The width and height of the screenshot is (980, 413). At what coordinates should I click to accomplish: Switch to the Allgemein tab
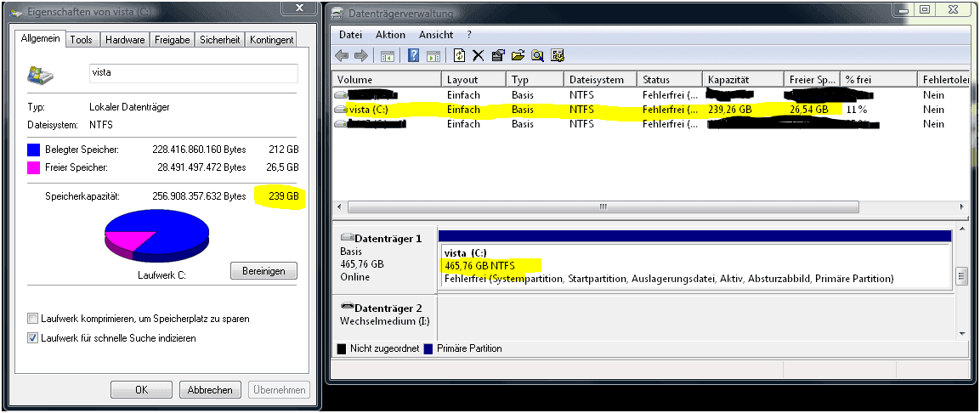(x=41, y=39)
